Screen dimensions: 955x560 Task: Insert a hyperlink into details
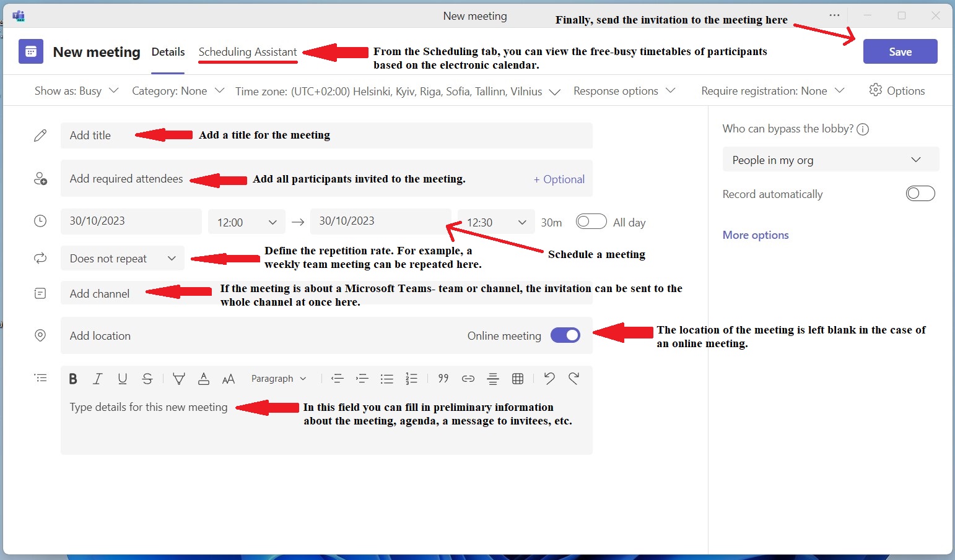pyautogui.click(x=468, y=379)
